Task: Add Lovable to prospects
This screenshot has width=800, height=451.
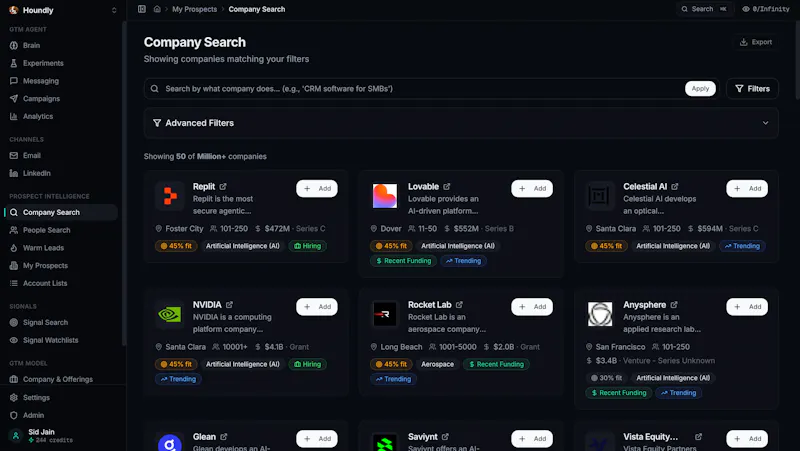Action: (x=532, y=189)
